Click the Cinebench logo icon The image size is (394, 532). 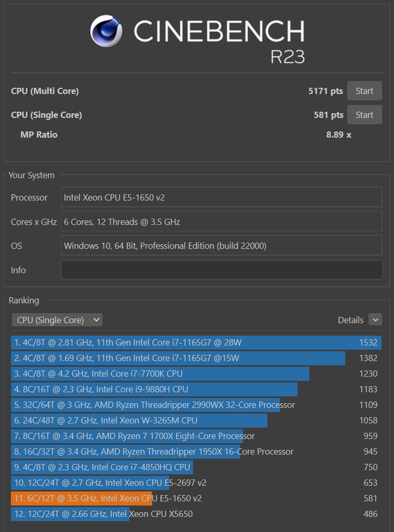[106, 31]
